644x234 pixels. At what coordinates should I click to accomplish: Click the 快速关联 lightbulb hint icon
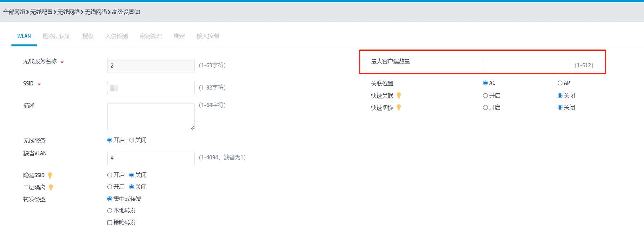(x=399, y=96)
